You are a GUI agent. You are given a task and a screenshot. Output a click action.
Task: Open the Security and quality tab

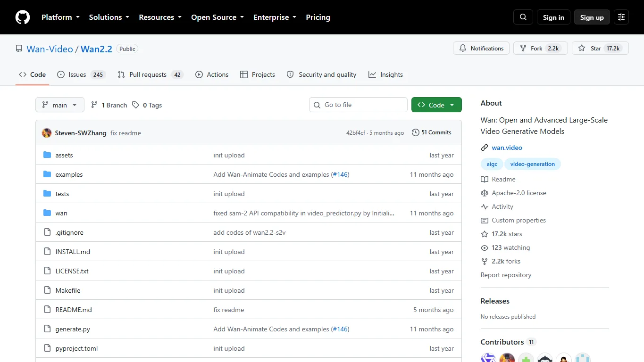pos(322,74)
